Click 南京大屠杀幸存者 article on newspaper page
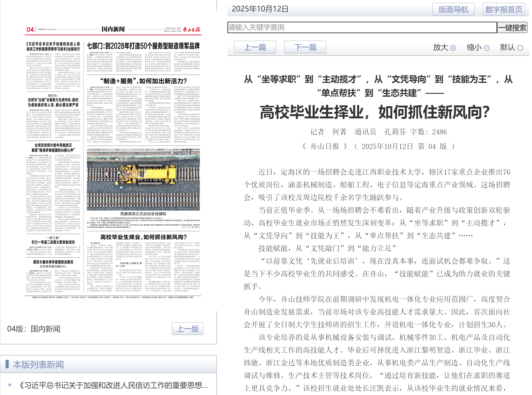The height and width of the screenshot is (395, 532). pyautogui.click(x=53, y=262)
